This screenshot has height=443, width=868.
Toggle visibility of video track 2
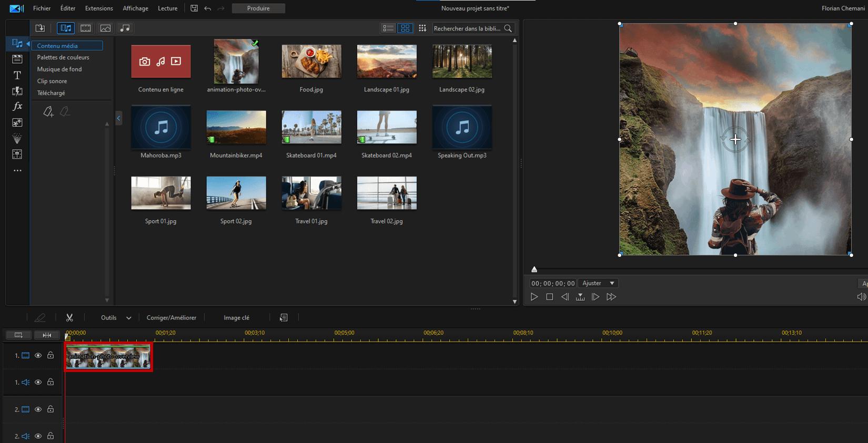[38, 409]
